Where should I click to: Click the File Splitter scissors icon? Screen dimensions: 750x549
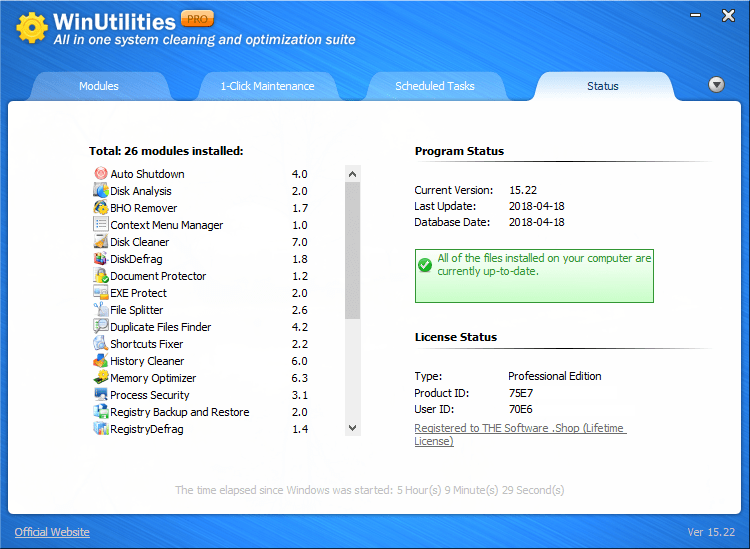tap(100, 309)
